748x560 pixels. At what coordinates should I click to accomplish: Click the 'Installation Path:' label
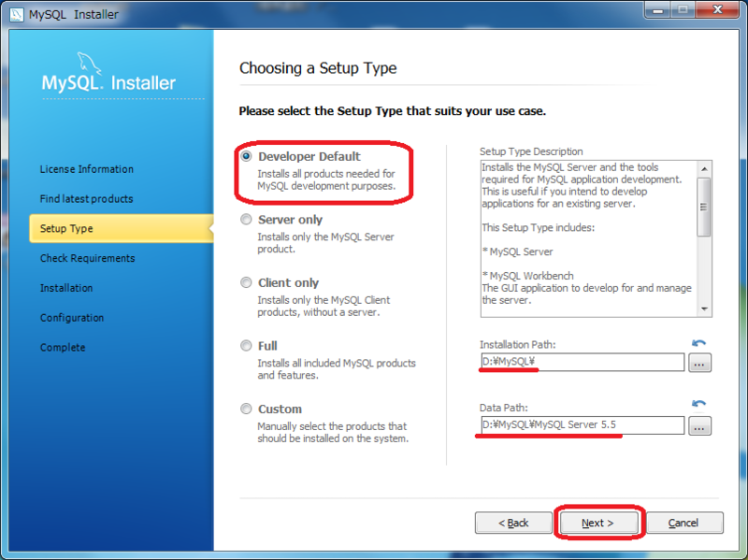pyautogui.click(x=518, y=344)
